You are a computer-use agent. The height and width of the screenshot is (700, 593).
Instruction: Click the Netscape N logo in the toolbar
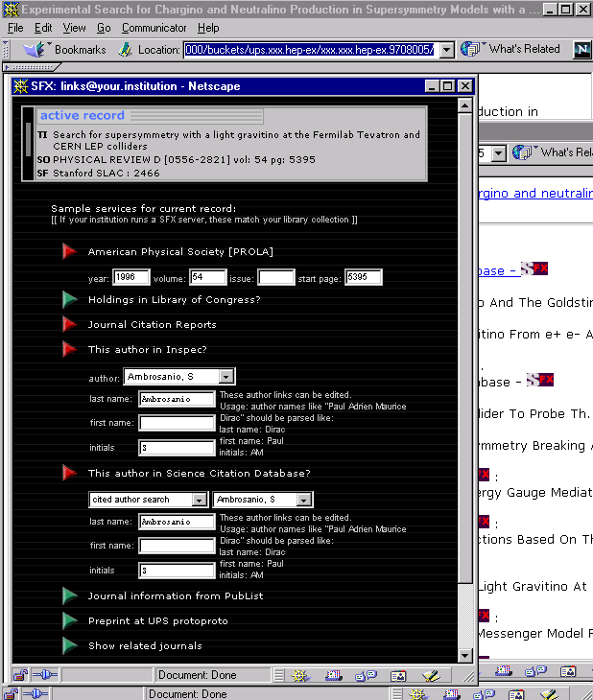pos(582,50)
